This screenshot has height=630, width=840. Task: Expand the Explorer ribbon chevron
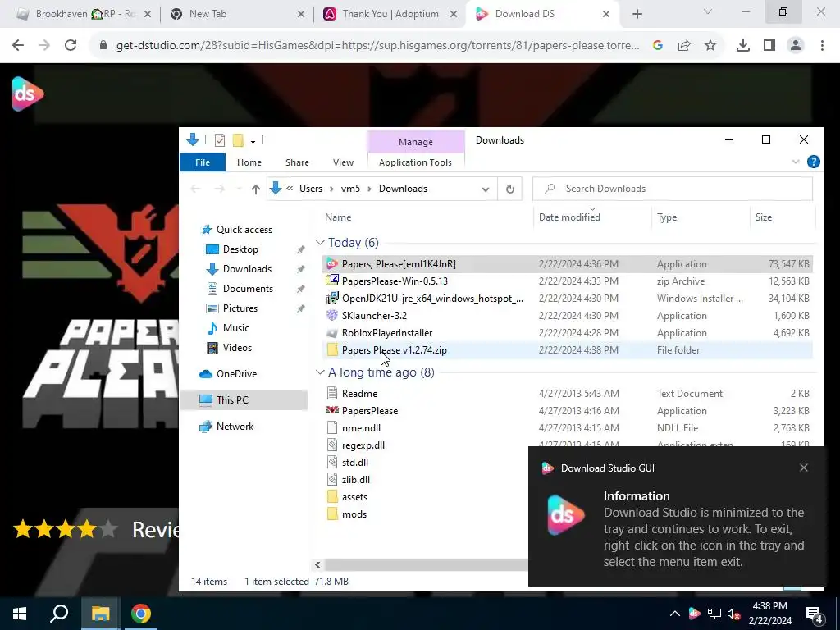[x=796, y=162]
